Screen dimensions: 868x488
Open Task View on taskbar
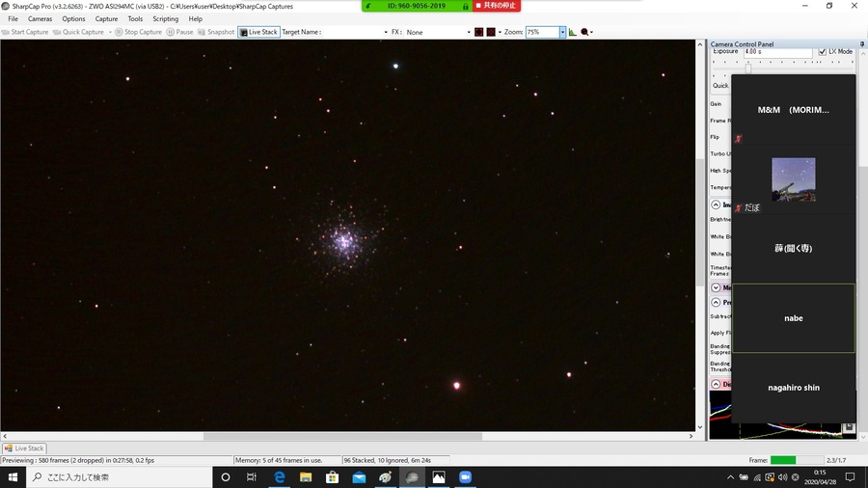coord(252,477)
